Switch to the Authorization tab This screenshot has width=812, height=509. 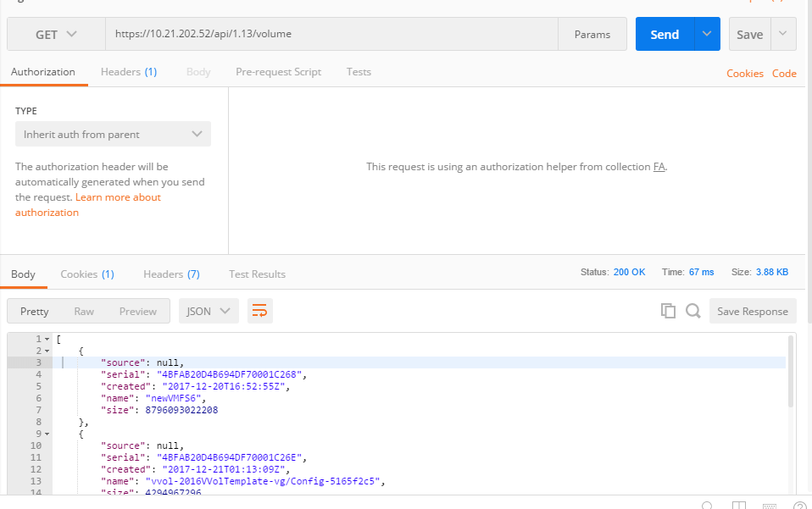tap(43, 72)
